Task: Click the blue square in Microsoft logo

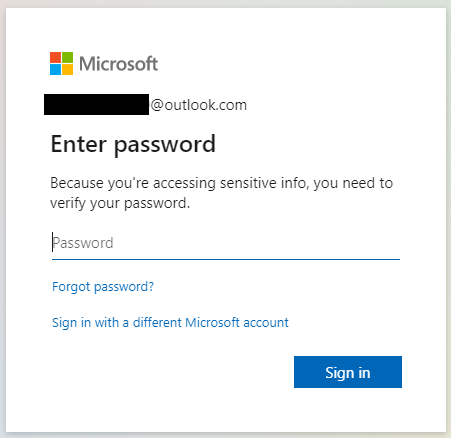Action: 55,69
